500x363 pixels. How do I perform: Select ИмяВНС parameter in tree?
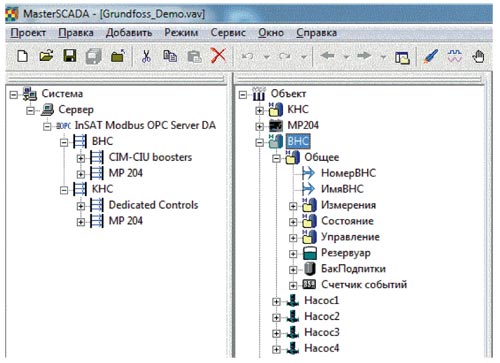click(342, 189)
